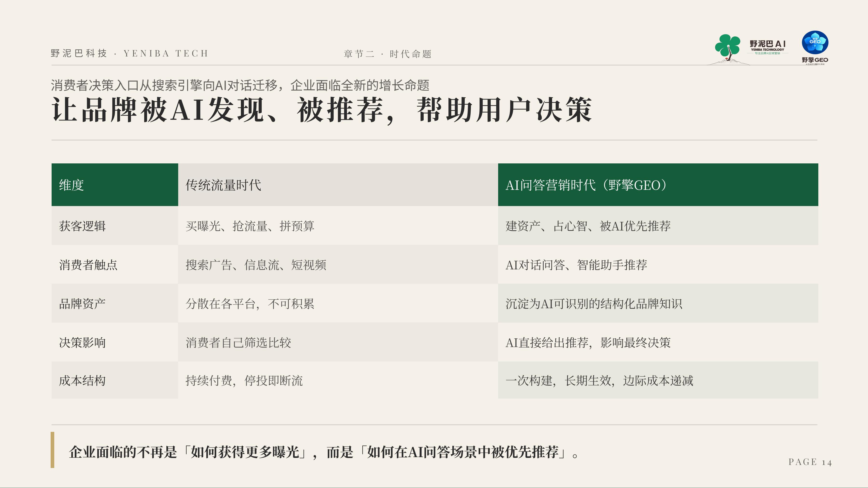Viewport: 868px width, 488px height.
Task: Click cell 买曝光、抢流量、拼预算
Action: click(x=338, y=226)
